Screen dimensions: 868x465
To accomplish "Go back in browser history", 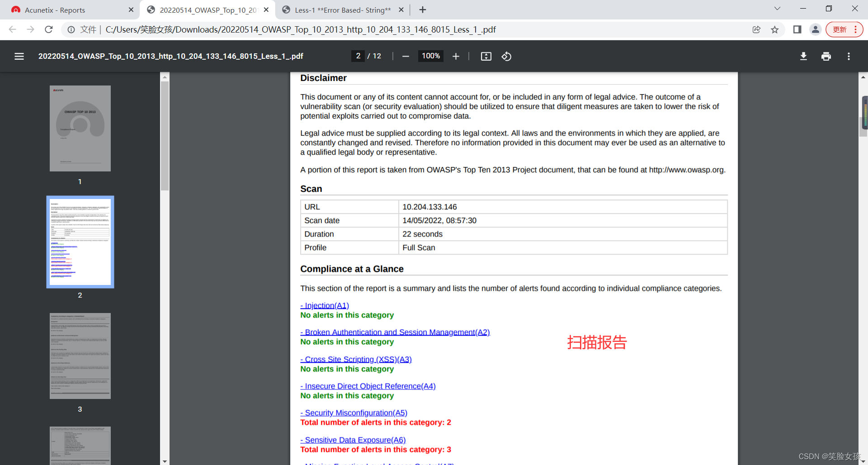I will 12,29.
